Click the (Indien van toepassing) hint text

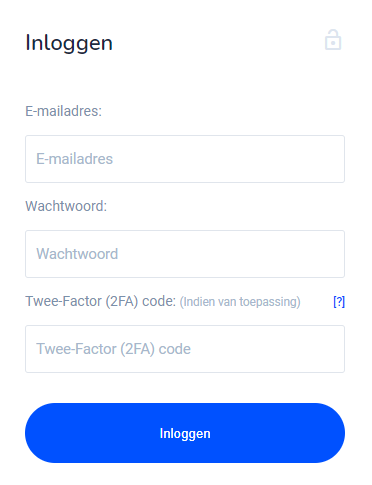(x=240, y=302)
